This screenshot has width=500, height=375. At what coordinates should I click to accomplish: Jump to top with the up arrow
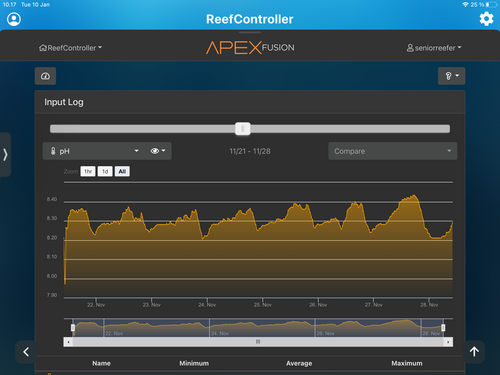click(x=474, y=352)
